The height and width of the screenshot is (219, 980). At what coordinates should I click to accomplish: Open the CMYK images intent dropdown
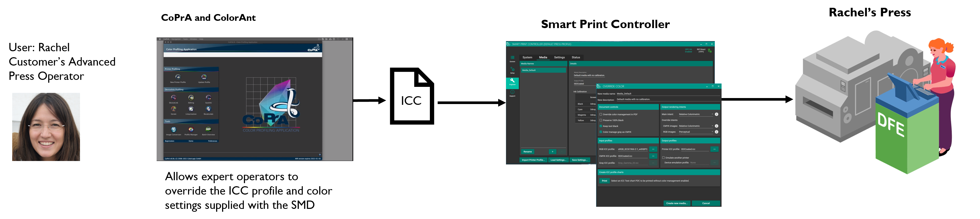click(x=696, y=126)
